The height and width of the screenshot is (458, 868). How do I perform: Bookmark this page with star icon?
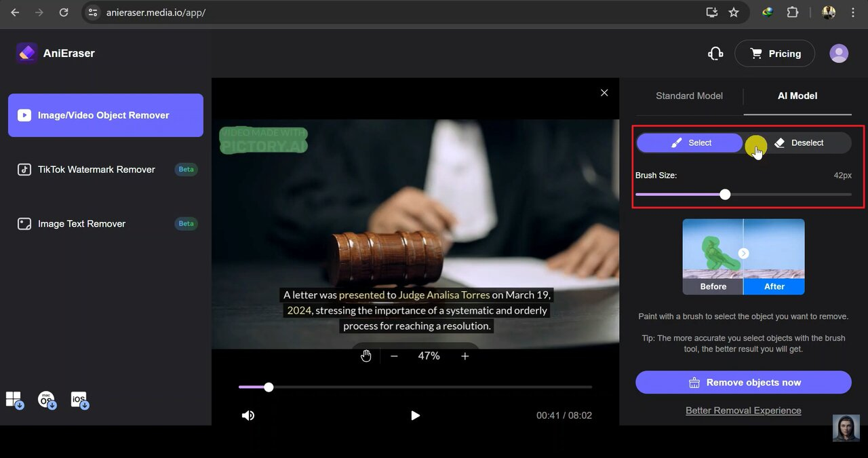click(x=734, y=12)
